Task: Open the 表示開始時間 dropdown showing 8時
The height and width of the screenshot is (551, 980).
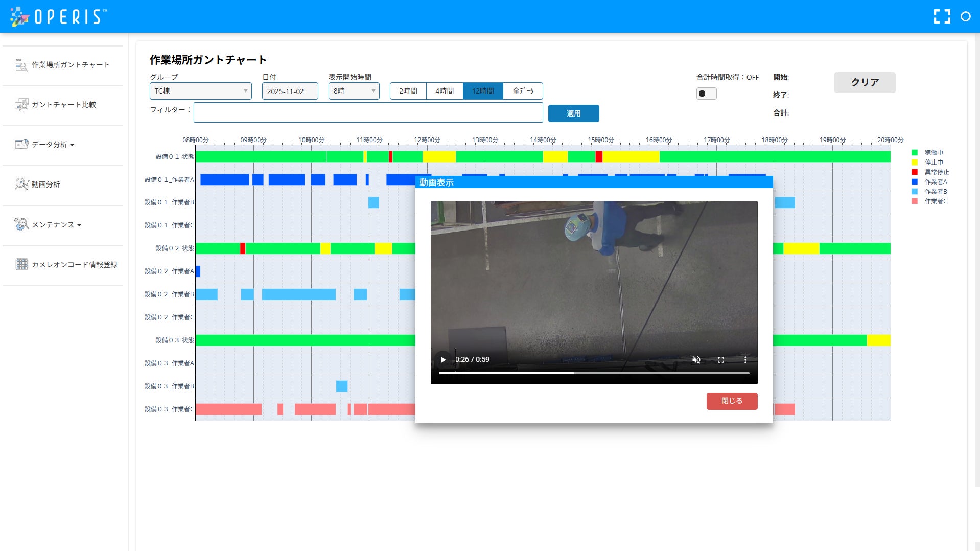Action: [x=354, y=91]
